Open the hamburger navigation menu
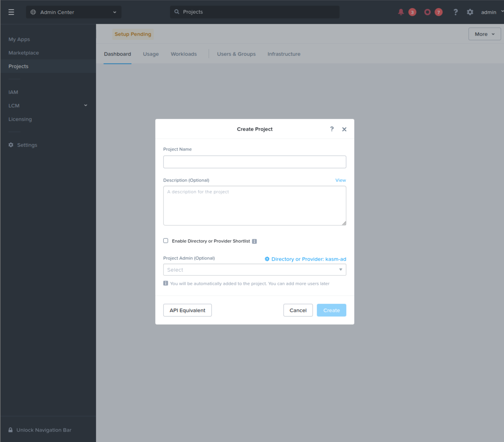This screenshot has width=504, height=442. [x=11, y=12]
